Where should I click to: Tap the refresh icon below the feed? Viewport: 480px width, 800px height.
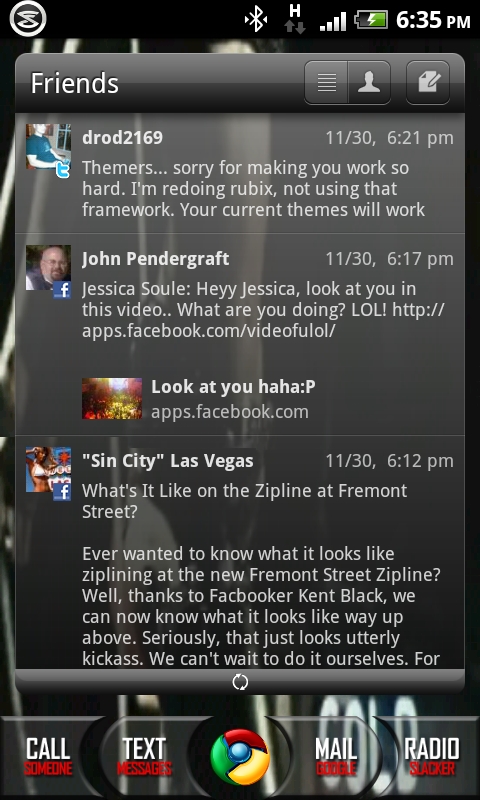point(240,682)
